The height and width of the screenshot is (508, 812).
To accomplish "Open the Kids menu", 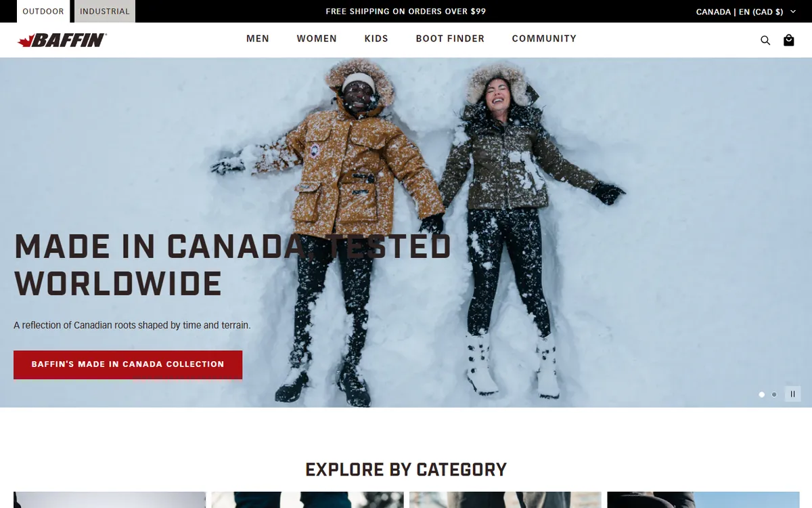I will [376, 39].
